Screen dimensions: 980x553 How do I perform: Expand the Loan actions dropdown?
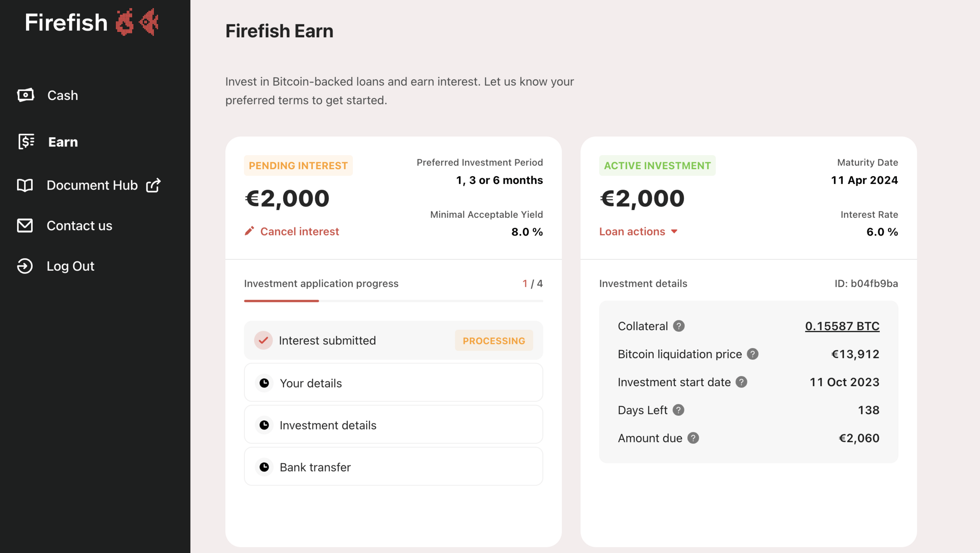(x=638, y=231)
